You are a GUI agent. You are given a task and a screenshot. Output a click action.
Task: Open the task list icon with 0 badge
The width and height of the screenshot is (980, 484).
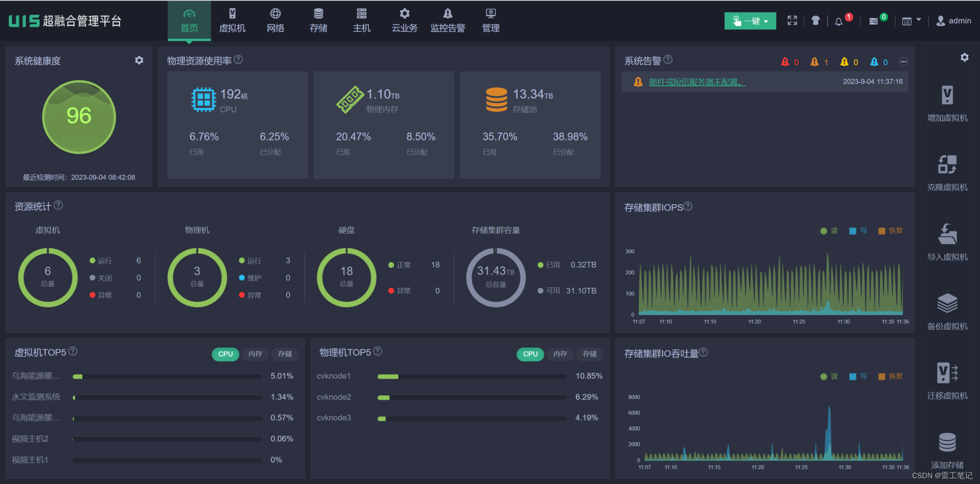pyautogui.click(x=873, y=21)
